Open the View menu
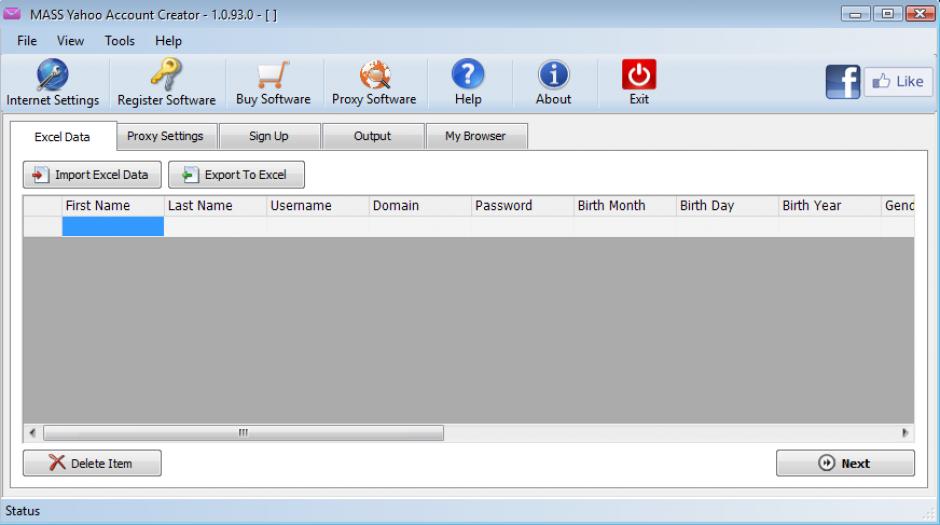The width and height of the screenshot is (940, 525). pyautogui.click(x=70, y=41)
